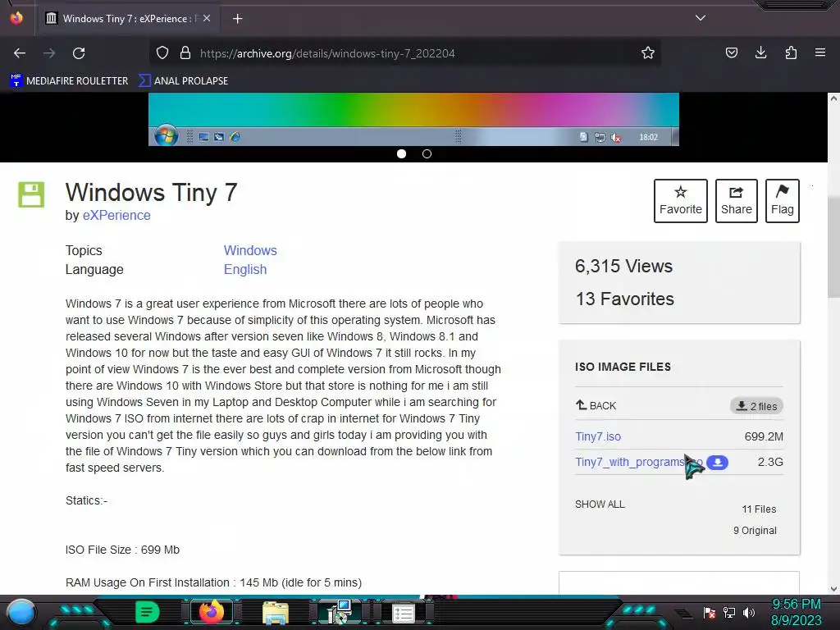840x630 pixels.
Task: Go back with the browser back arrow
Action: coord(20,53)
